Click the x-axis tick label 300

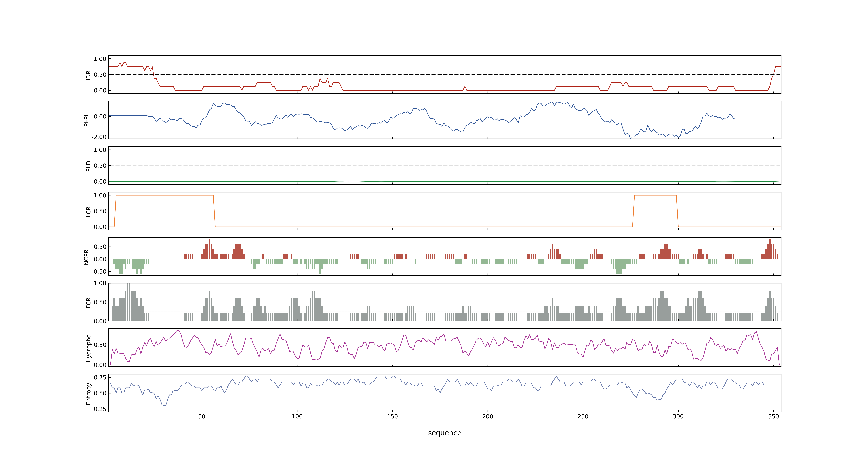pyautogui.click(x=678, y=416)
